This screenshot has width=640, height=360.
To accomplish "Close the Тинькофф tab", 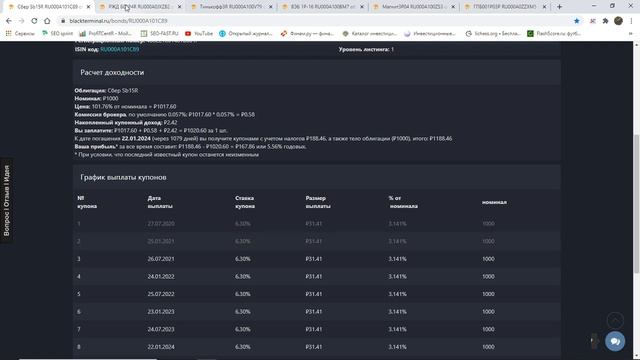I will pos(270,7).
